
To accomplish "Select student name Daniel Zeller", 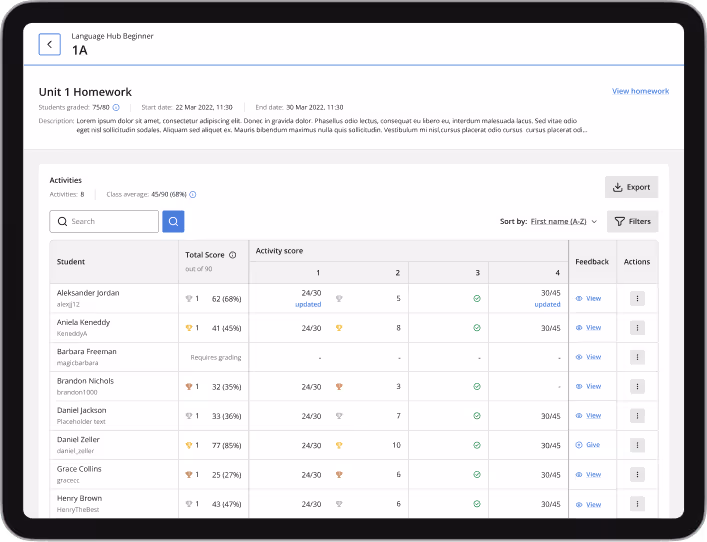I will tap(78, 440).
